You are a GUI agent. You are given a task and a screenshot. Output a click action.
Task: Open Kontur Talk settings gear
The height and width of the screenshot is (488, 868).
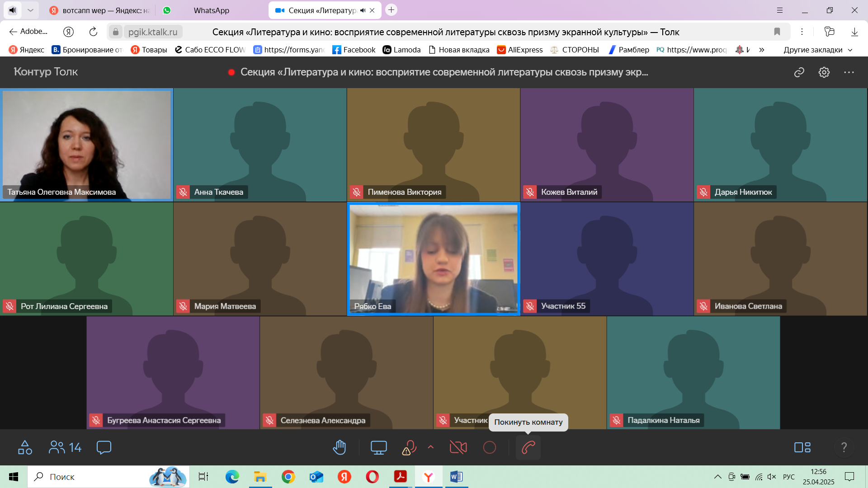[x=824, y=72]
